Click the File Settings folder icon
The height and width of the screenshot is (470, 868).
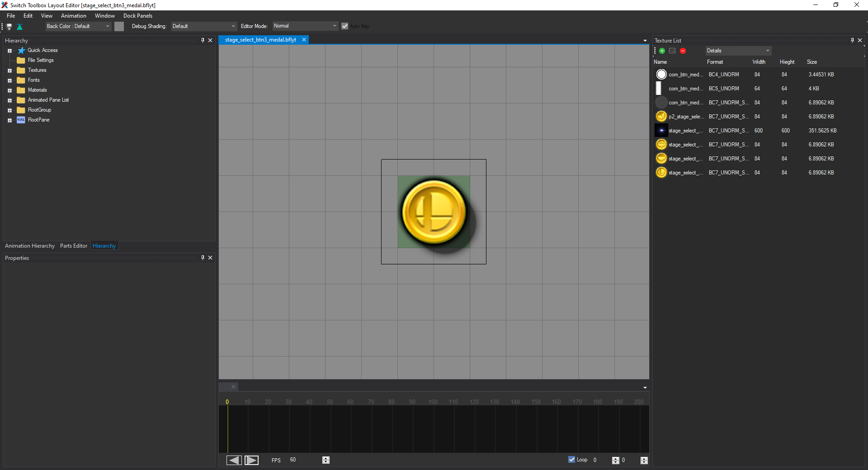pyautogui.click(x=21, y=60)
